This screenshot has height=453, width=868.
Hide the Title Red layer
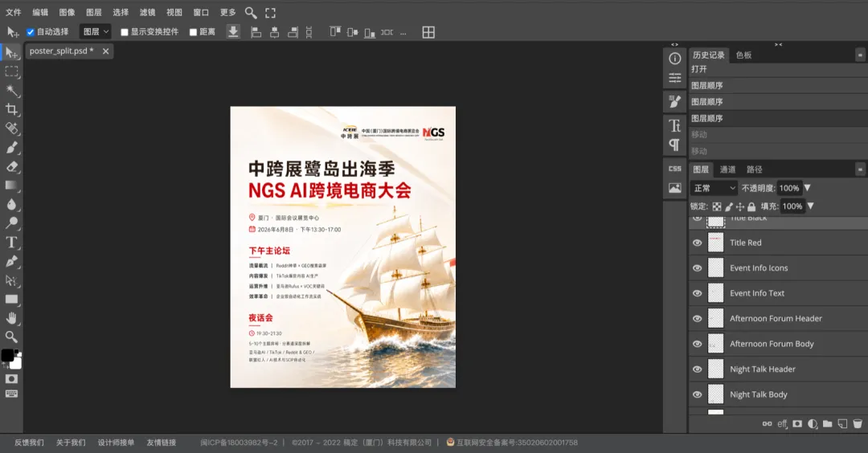coord(698,243)
